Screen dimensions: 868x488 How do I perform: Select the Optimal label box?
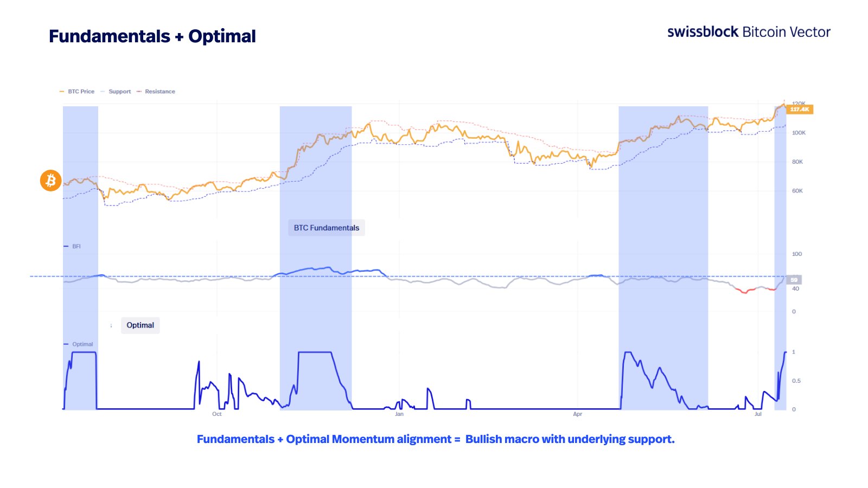140,325
